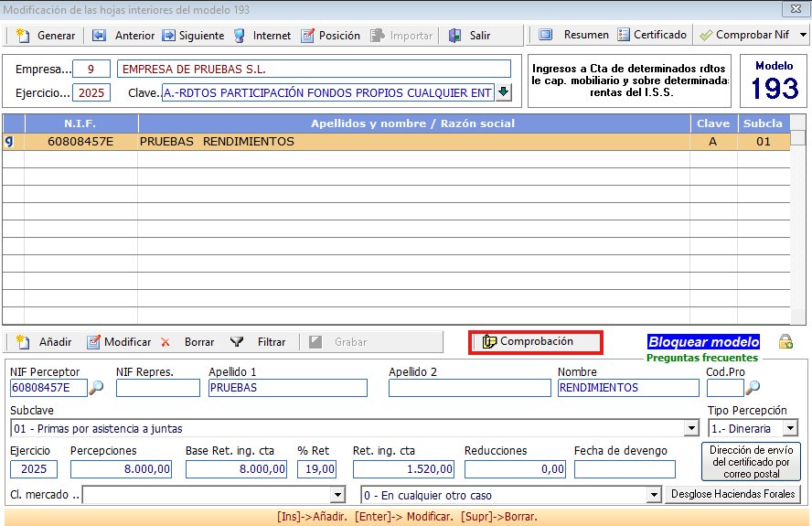Exit using the Salir icon

pos(454,36)
